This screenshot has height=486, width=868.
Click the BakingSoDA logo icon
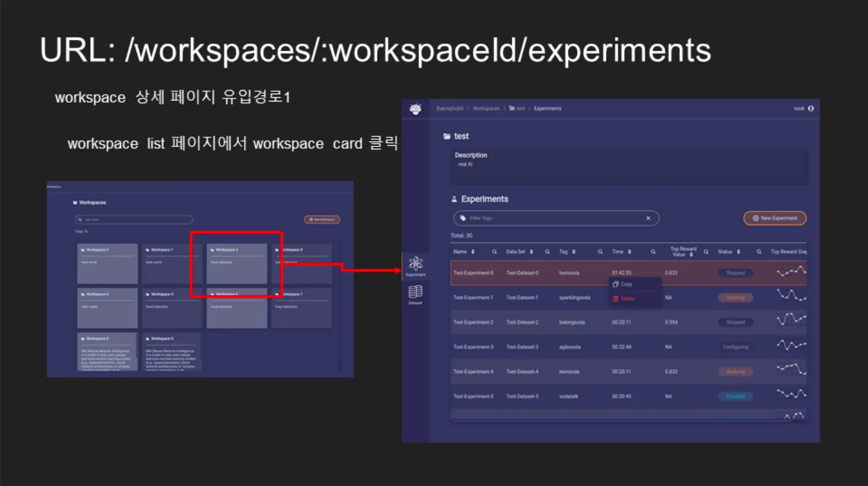point(415,109)
